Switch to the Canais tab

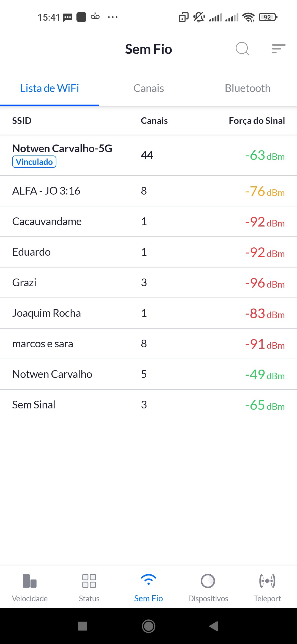[148, 88]
